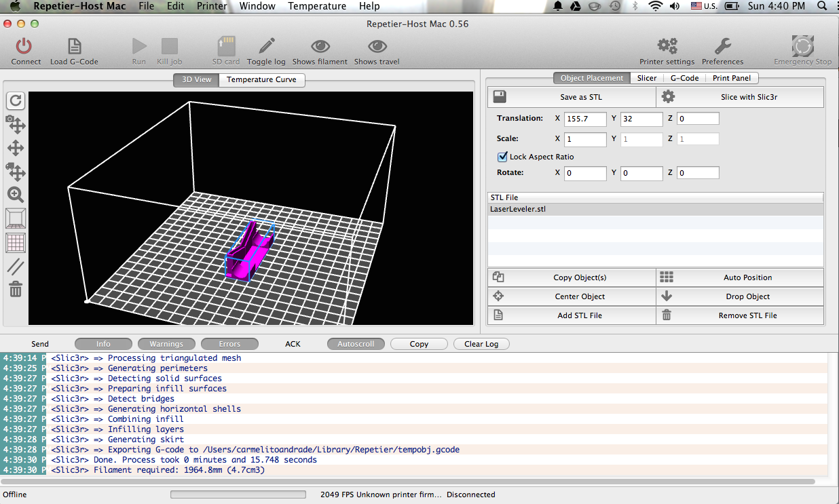
Task: Switch to the grid top view icon
Action: pos(16,242)
